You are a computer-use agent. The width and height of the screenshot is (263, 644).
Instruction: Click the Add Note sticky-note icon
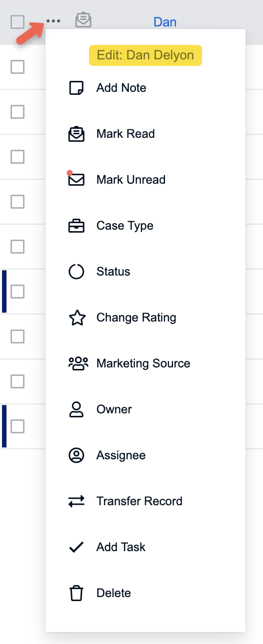(x=76, y=88)
